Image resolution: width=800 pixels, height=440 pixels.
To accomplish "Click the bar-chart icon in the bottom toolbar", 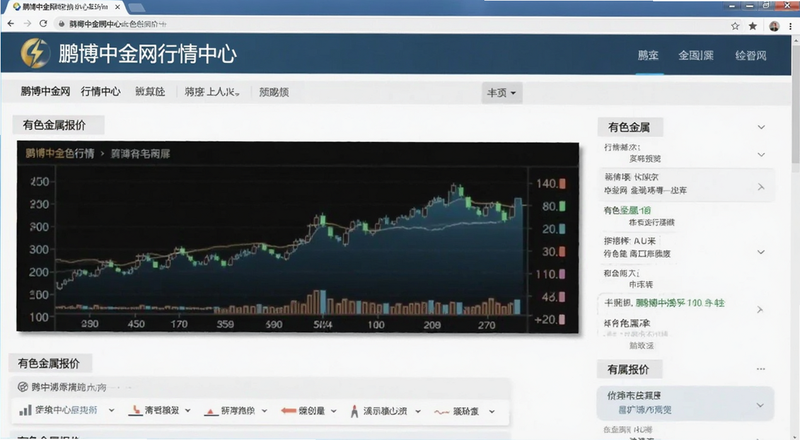I will click(x=25, y=410).
